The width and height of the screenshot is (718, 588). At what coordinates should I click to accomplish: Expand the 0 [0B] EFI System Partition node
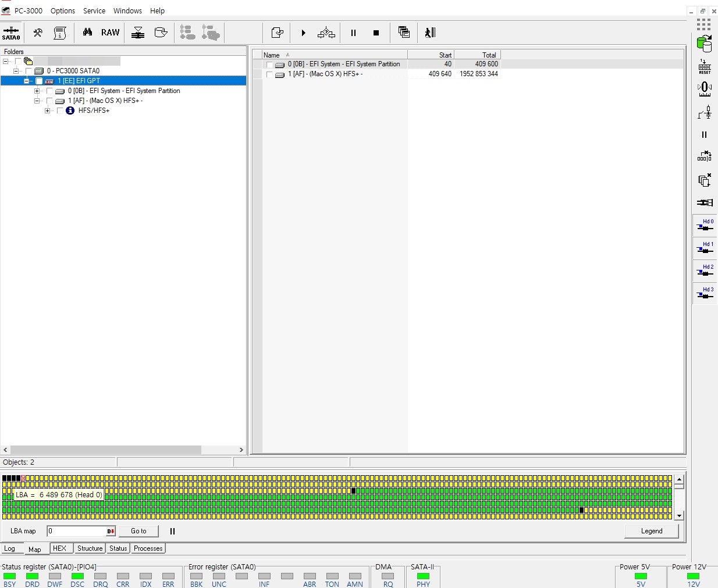[37, 91]
